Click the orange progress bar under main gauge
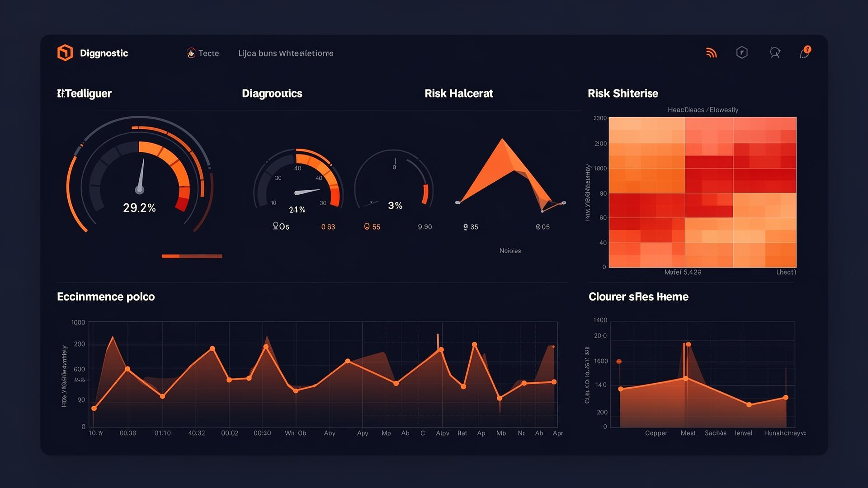This screenshot has width=868, height=488. [192, 256]
